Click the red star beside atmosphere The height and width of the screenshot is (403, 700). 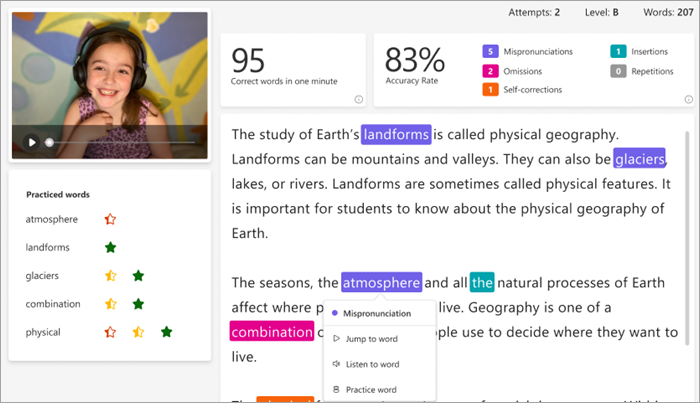click(x=111, y=219)
